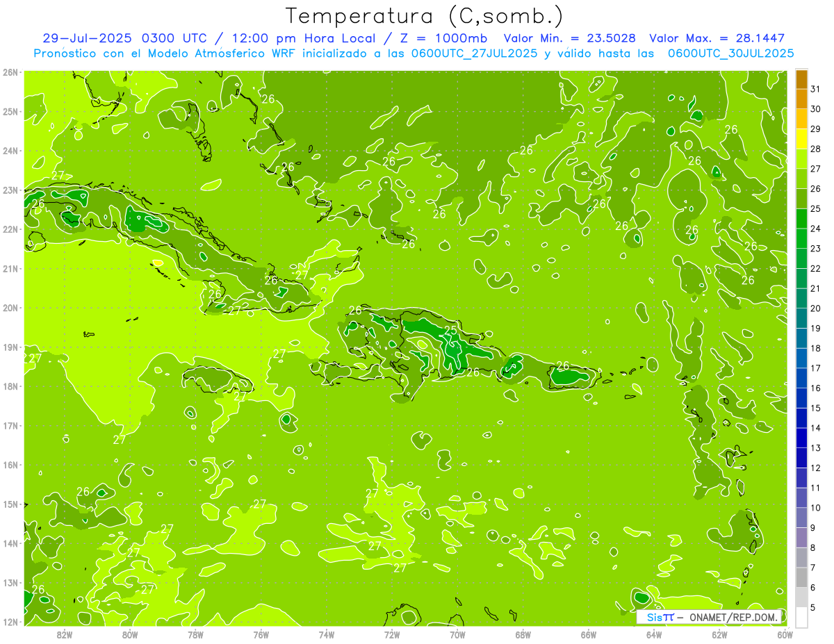Click the '18N' latitude label
Viewport: 834px width, 644px height.
click(x=10, y=386)
